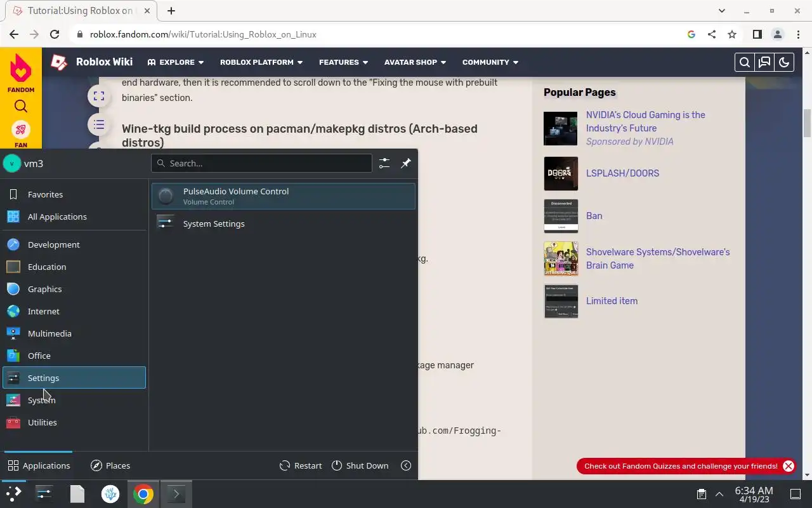Screen dimensions: 812x508
Task: Switch to the Places tab
Action: (110, 465)
